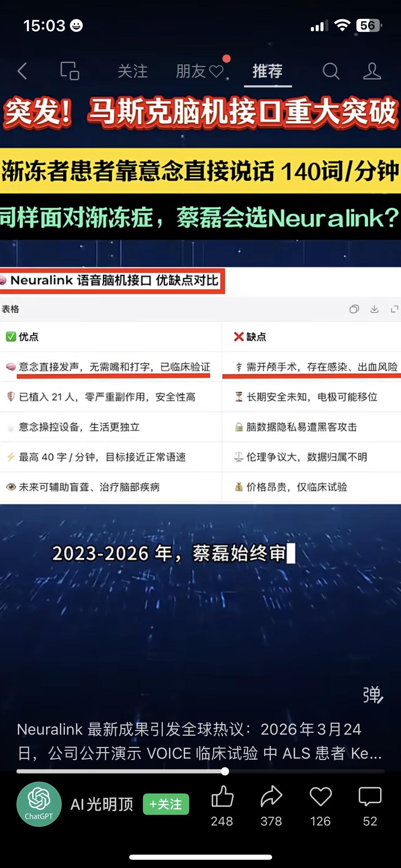Tap the 52 comments count
Viewport: 401px width, 868px height.
370,821
